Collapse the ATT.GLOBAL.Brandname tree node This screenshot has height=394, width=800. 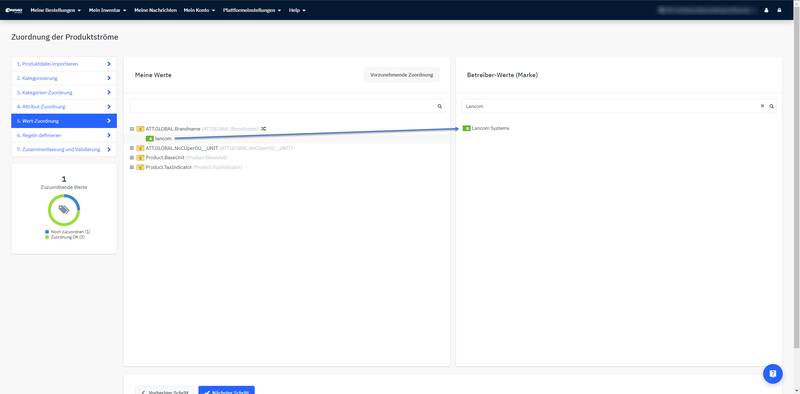point(132,129)
